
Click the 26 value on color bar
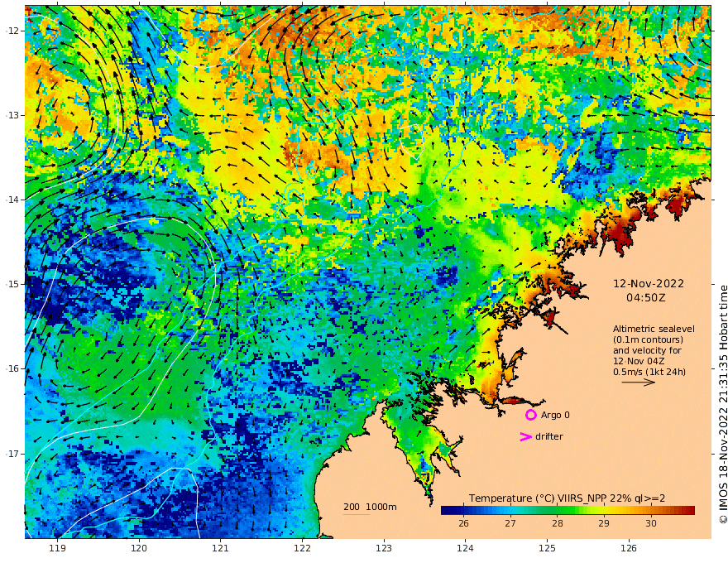(463, 523)
